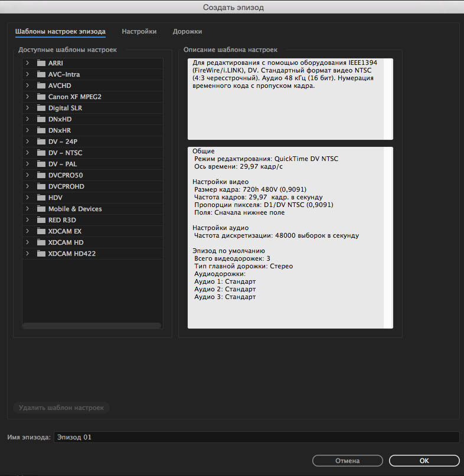Screen dimensions: 464x476
Task: Click the Имя эпизода text field
Action: point(256,437)
